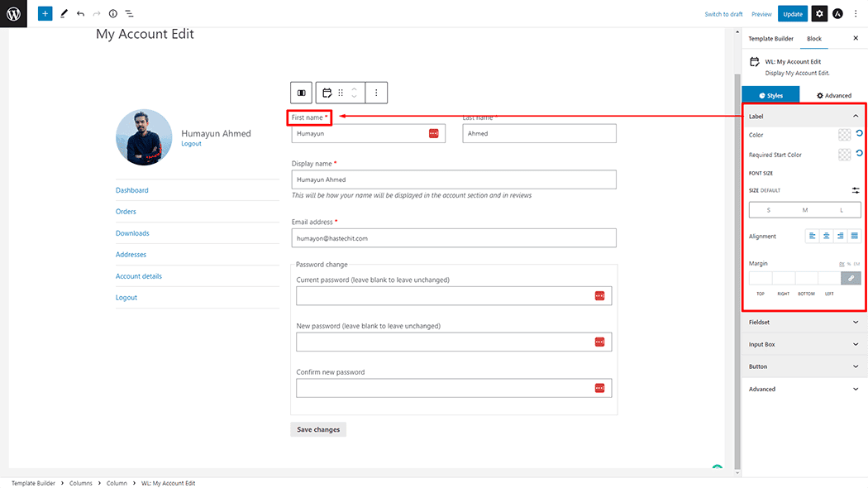
Task: Open the document details info icon
Action: 113,14
